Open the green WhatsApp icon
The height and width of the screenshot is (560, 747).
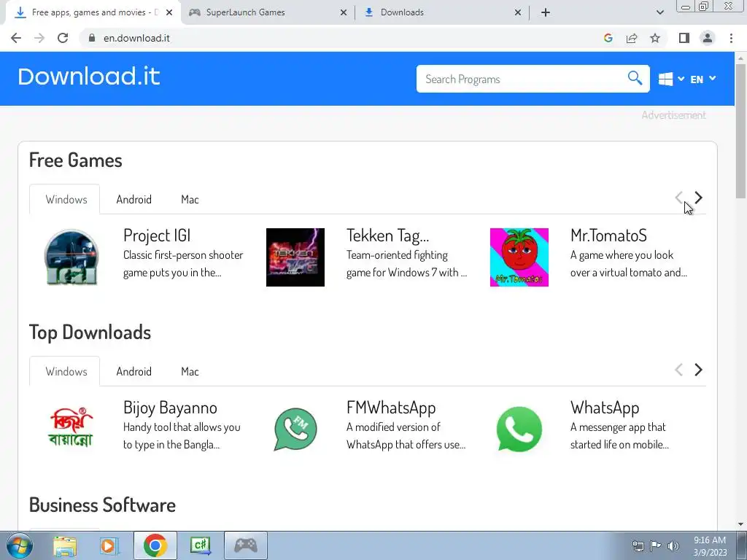tap(519, 429)
